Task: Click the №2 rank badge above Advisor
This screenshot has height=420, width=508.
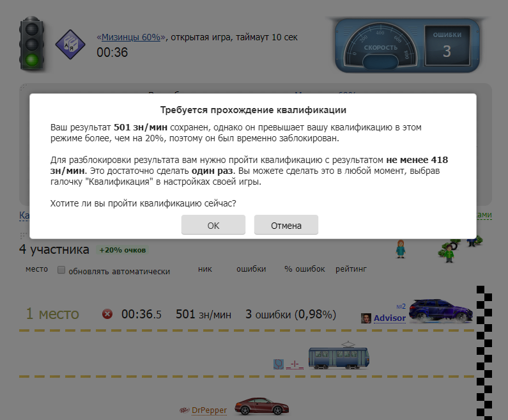Action: (401, 307)
